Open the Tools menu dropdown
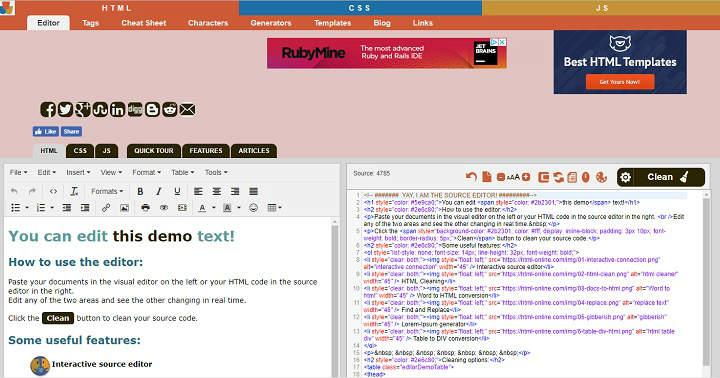The width and height of the screenshot is (720, 378). coord(216,172)
